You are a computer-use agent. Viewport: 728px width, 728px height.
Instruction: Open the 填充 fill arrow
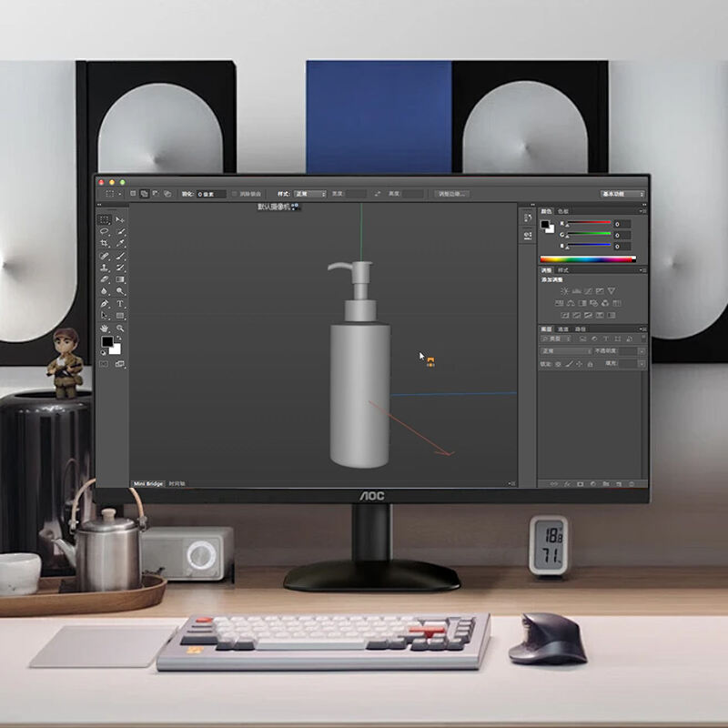642,364
